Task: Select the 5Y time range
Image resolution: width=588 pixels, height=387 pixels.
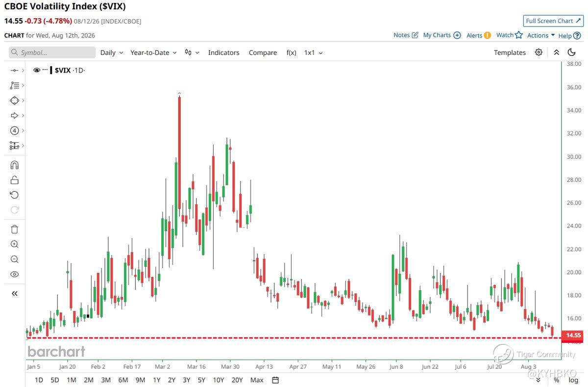Action: [201, 380]
